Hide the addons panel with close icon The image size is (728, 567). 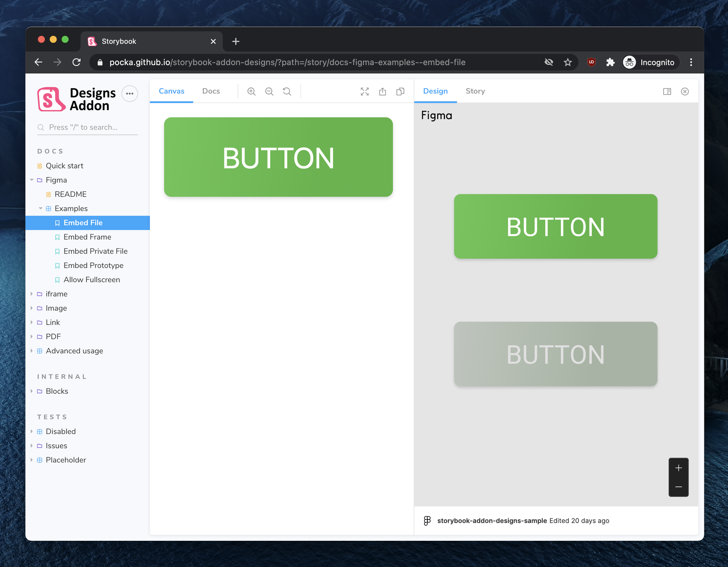(685, 91)
